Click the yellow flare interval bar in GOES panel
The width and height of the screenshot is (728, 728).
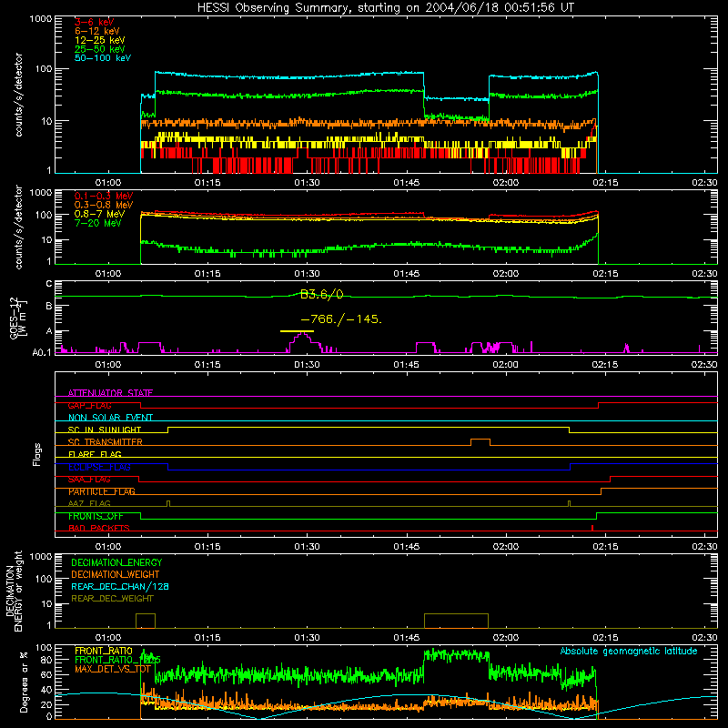297,331
